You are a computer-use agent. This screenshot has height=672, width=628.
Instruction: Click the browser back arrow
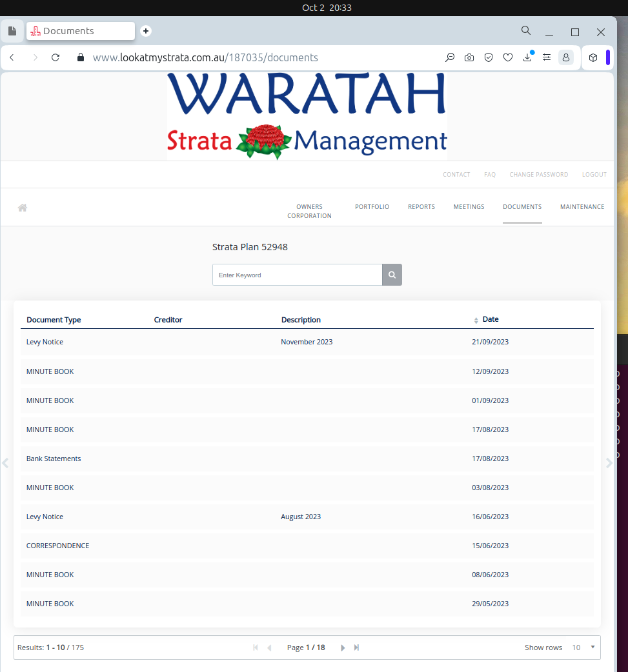coord(12,57)
